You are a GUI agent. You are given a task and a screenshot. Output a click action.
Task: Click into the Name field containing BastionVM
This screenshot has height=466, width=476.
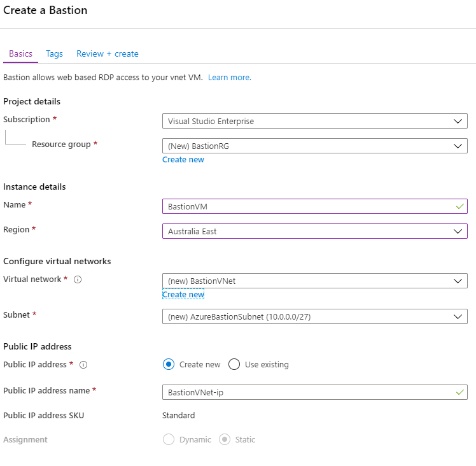[x=315, y=206]
